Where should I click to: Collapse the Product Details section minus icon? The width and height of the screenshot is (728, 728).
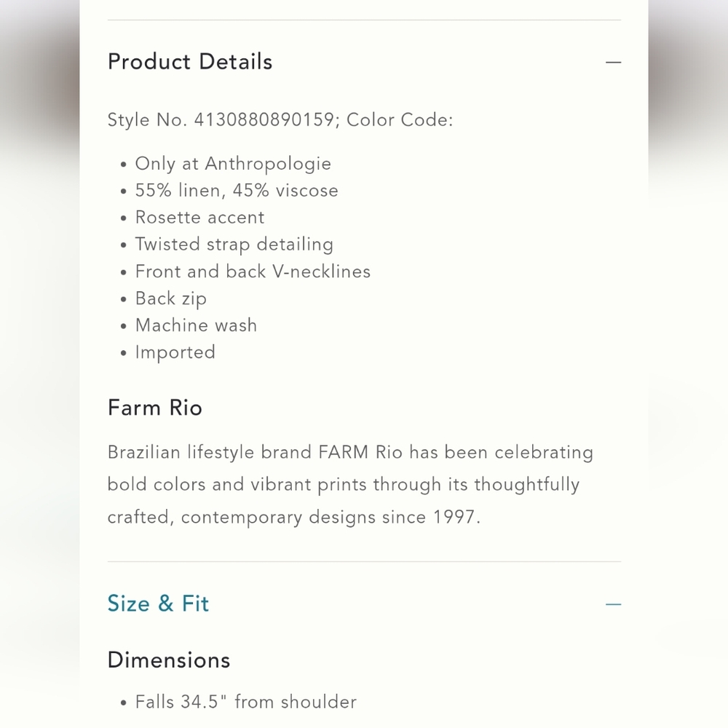click(613, 63)
